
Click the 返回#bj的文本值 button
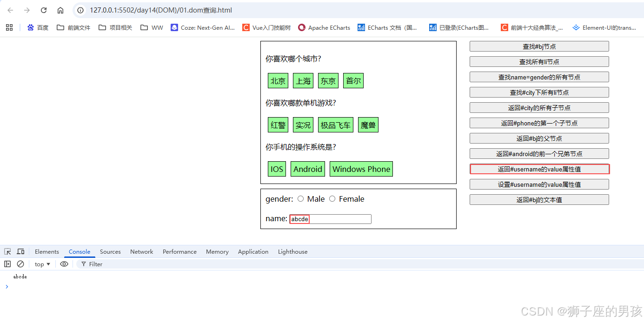click(539, 200)
